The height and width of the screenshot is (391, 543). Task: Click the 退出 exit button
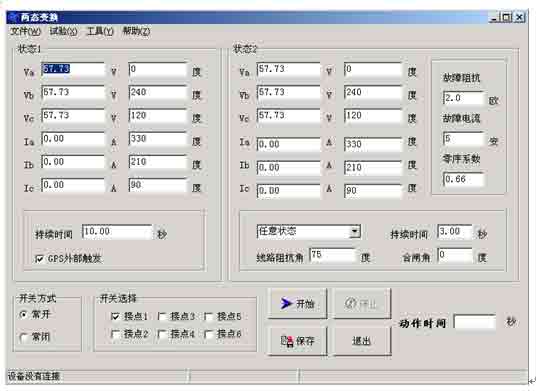362,341
